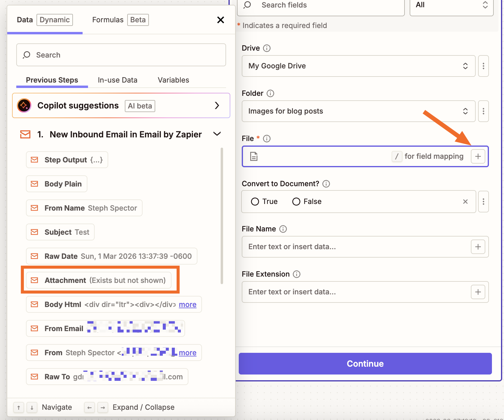Image resolution: width=504 pixels, height=420 pixels.
Task: Click the plus icon beside the File Name input
Action: point(478,247)
